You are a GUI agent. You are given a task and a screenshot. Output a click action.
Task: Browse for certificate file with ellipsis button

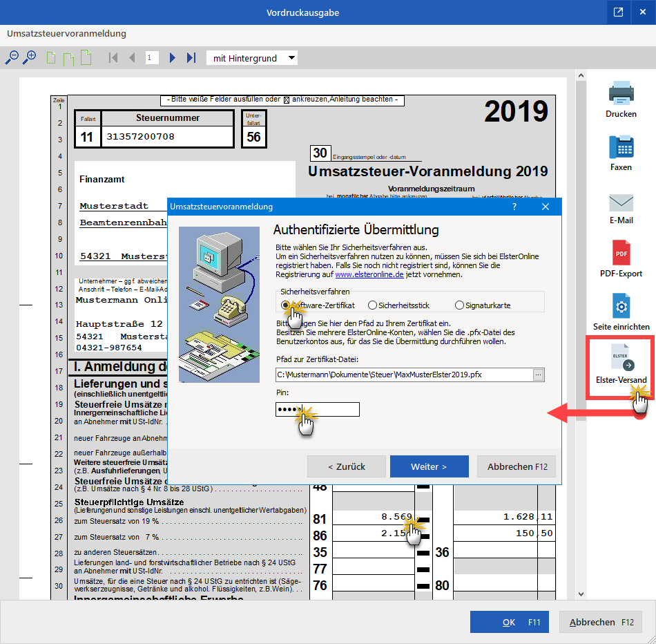click(x=539, y=375)
